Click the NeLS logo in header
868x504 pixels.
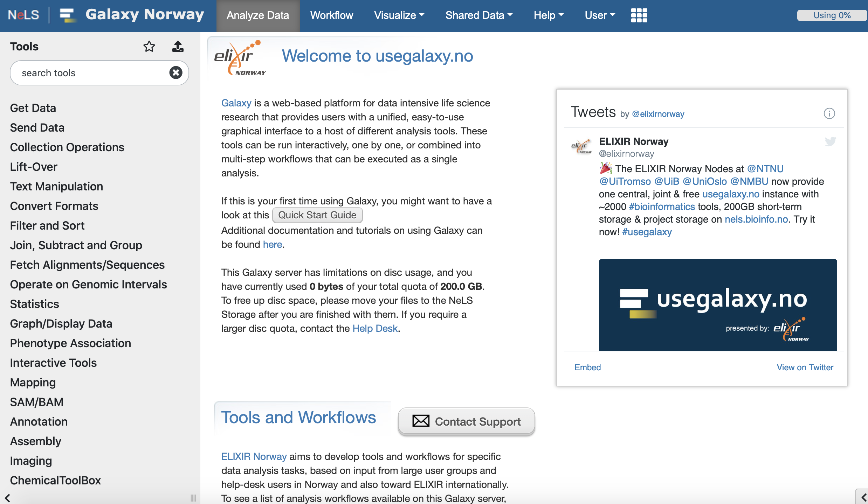tap(23, 15)
